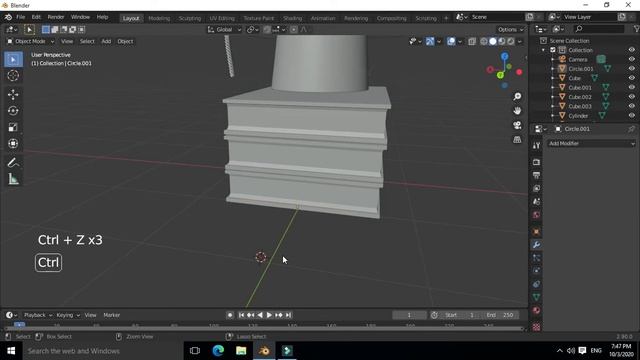Open the Active Tool properties tab
640x360 pixels.
536,146
